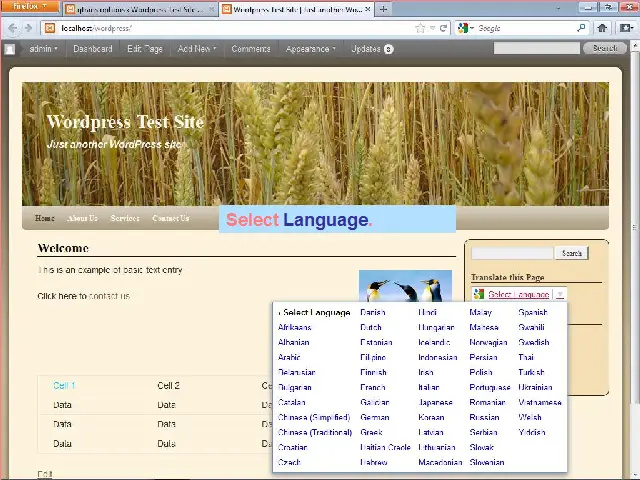Viewport: 640px width, 480px height.
Task: Choose Vietnamese from the language list
Action: pyautogui.click(x=540, y=402)
